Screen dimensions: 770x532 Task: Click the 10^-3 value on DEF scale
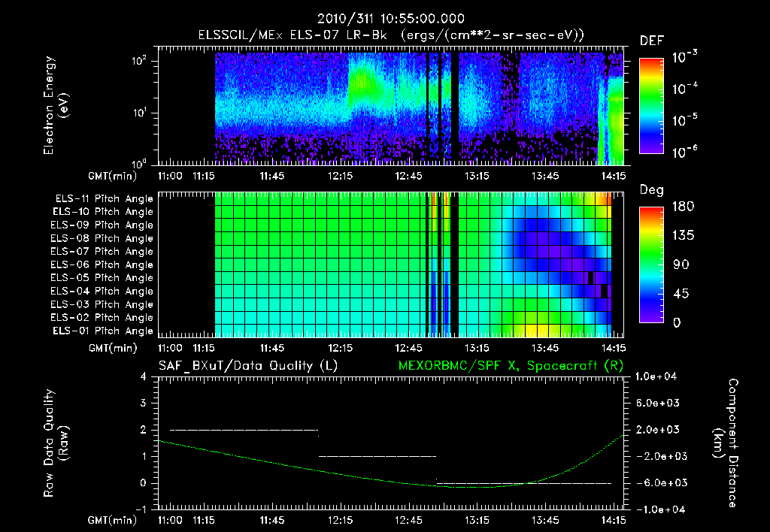pos(684,57)
